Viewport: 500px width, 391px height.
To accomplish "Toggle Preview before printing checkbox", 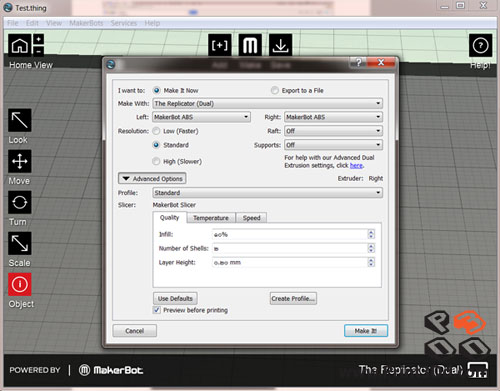I will pos(156,310).
